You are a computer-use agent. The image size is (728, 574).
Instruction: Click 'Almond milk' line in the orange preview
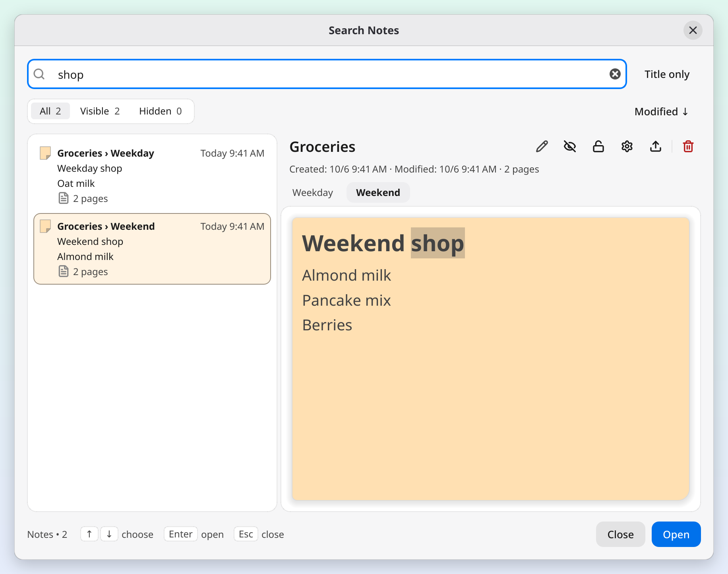pos(347,275)
